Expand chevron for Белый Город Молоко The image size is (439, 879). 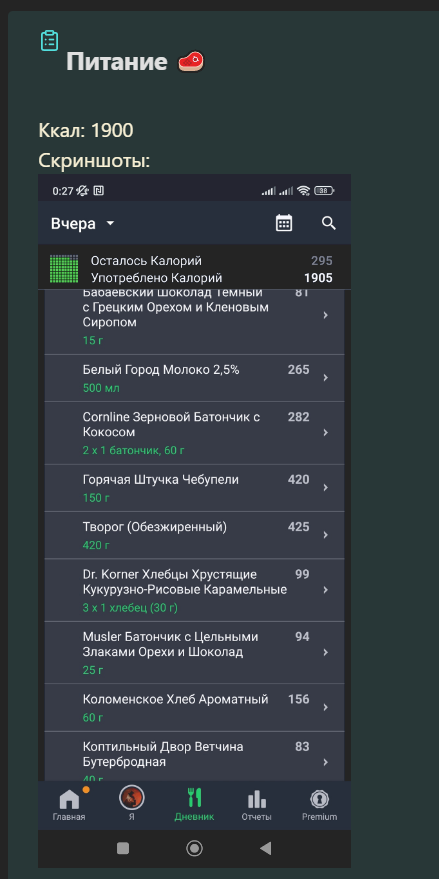[x=326, y=378]
